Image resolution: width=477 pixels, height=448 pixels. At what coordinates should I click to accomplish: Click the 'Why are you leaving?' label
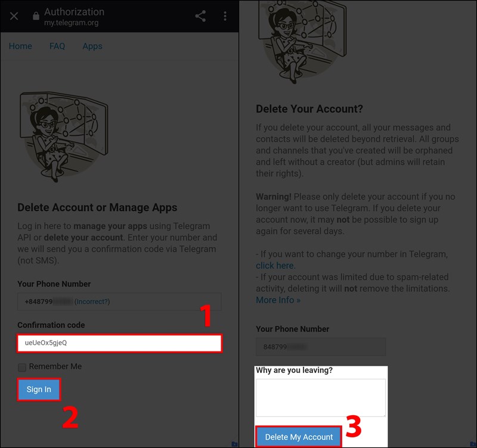[294, 370]
